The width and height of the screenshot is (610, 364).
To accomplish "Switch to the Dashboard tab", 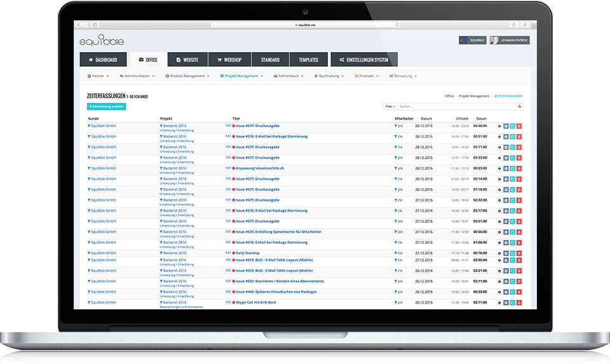I will [102, 60].
